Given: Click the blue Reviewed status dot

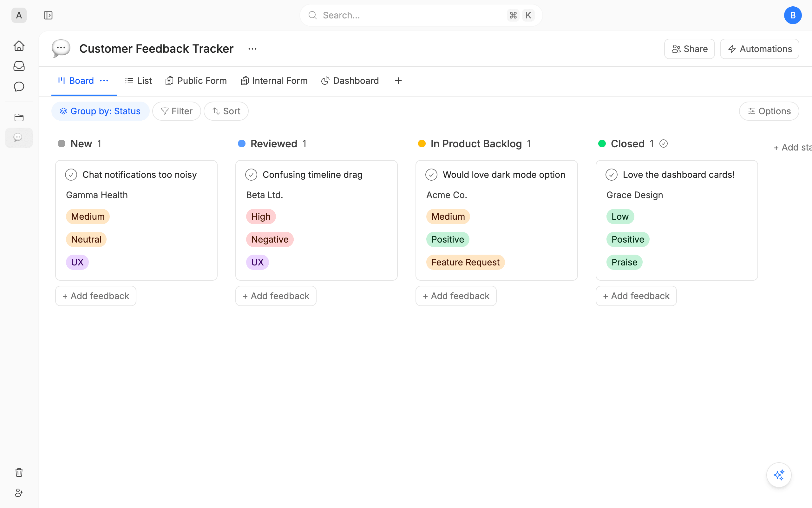Looking at the screenshot, I should click(x=242, y=144).
